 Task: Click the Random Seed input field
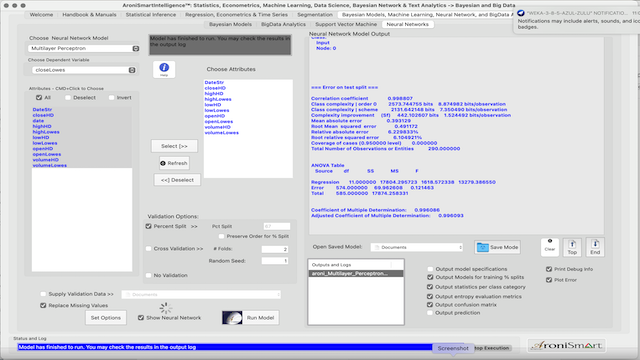click(275, 261)
